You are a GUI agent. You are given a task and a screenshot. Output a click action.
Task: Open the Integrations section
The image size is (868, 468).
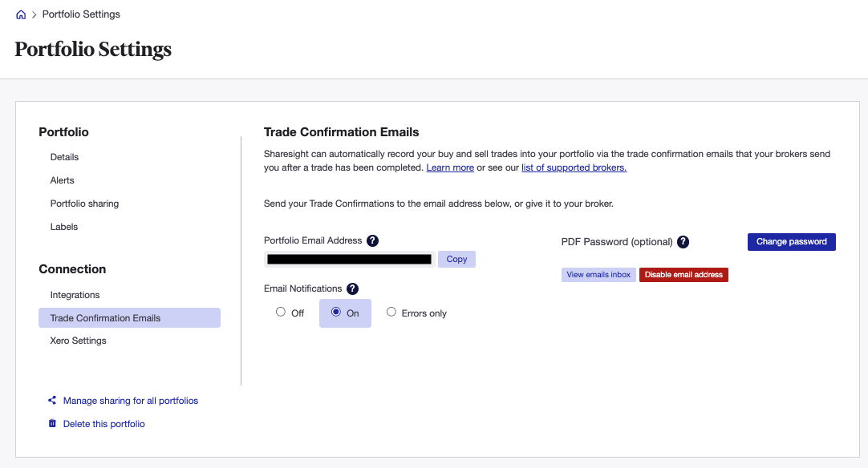[x=75, y=294]
